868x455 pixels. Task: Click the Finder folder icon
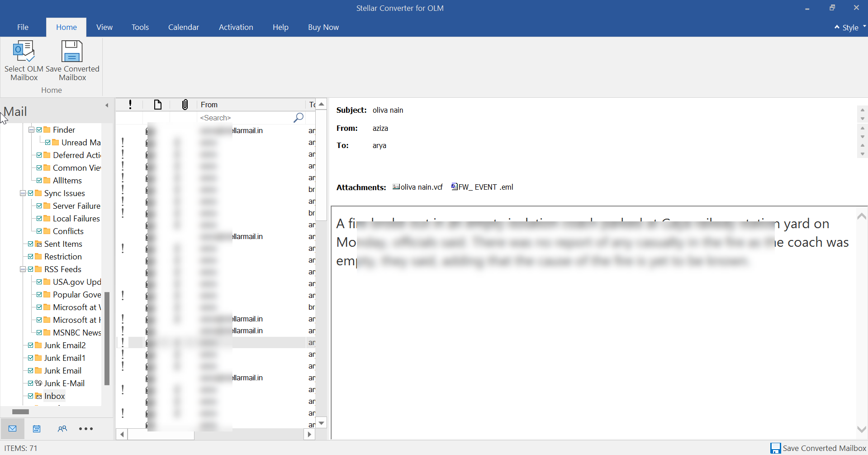tap(47, 130)
